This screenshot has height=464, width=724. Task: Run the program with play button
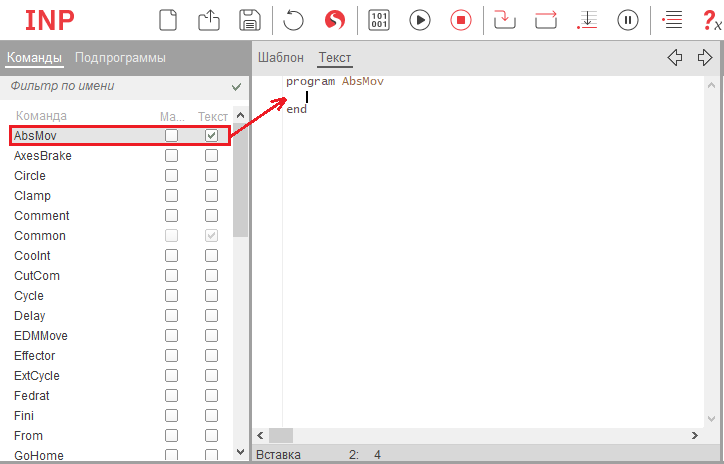[420, 19]
